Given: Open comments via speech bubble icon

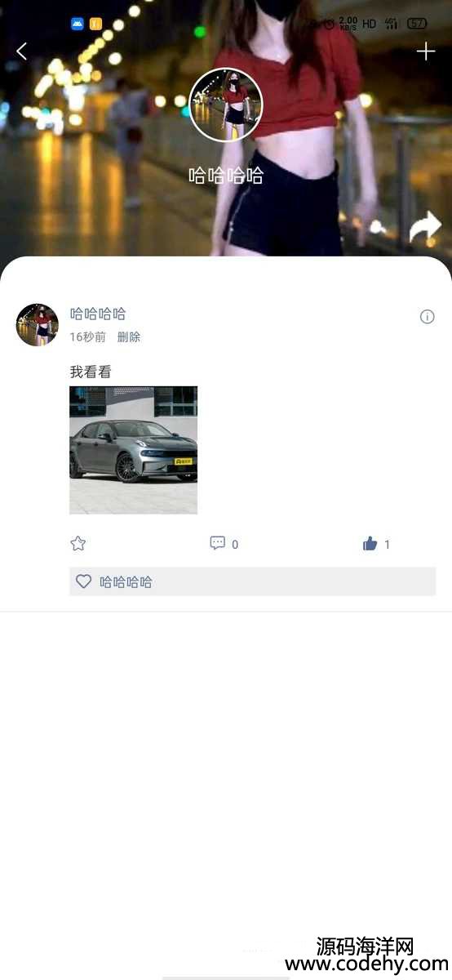Looking at the screenshot, I should coord(218,543).
